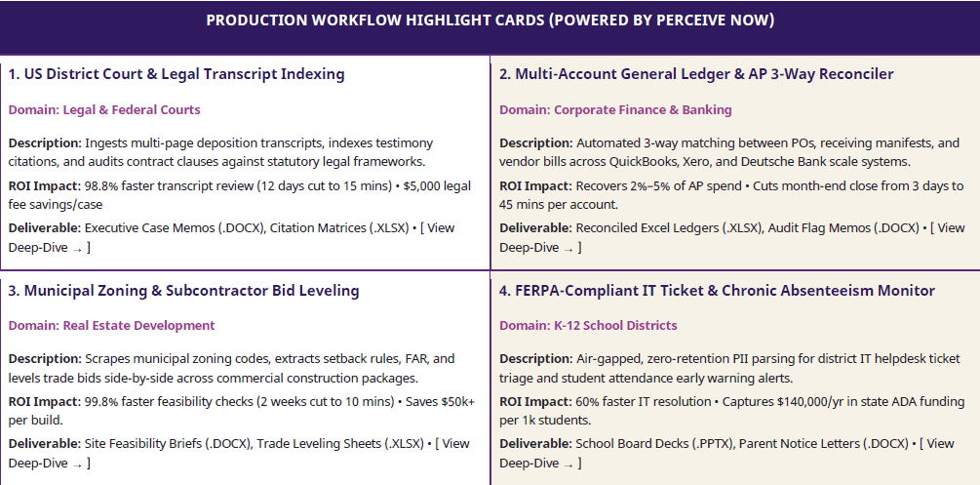Screen dimensions: 980x485
Task: Select the Domain: Corporate Finance & Banking label
Action: point(615,109)
